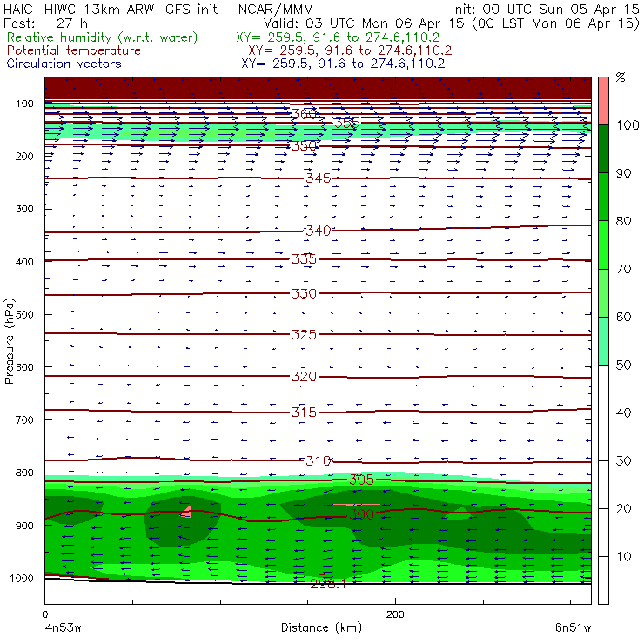This screenshot has height=644, width=644.
Task: Click the blue XY coordinates line
Action: (x=343, y=64)
